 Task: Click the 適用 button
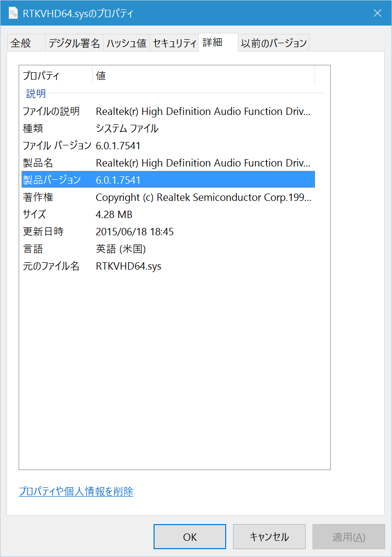(x=348, y=536)
